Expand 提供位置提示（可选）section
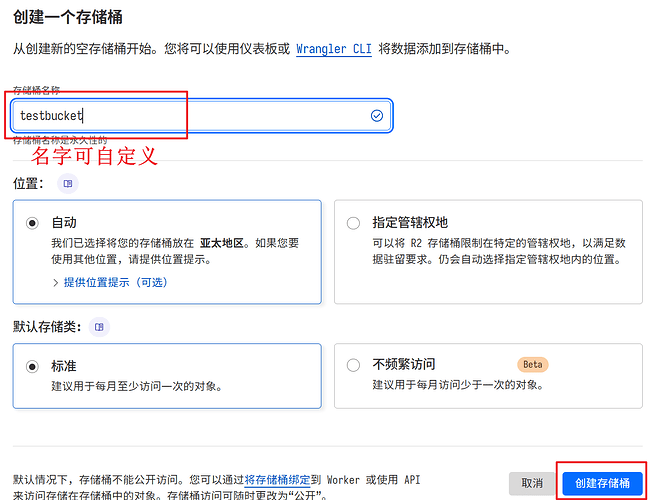Image resolution: width=656 pixels, height=500 pixels. (110, 282)
